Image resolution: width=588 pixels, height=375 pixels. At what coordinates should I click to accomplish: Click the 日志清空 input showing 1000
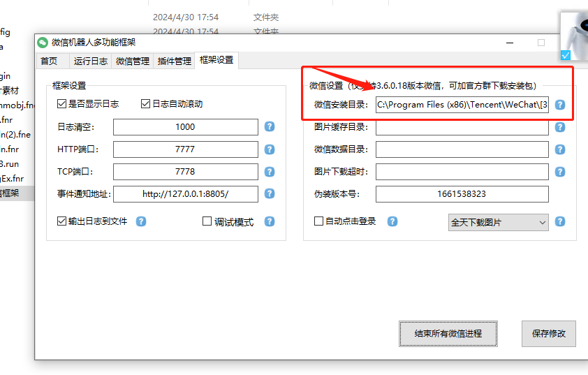[186, 127]
